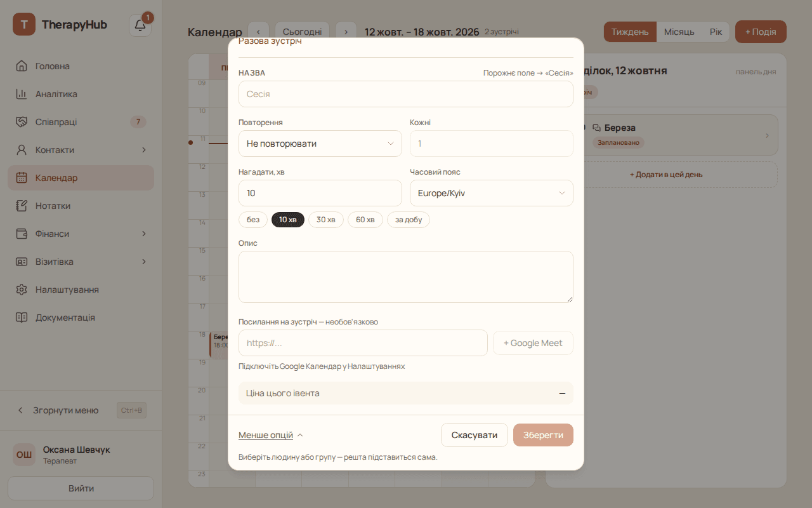Image resolution: width=812 pixels, height=508 pixels.
Task: Select the '30 хв' reminder chip
Action: [x=326, y=220]
